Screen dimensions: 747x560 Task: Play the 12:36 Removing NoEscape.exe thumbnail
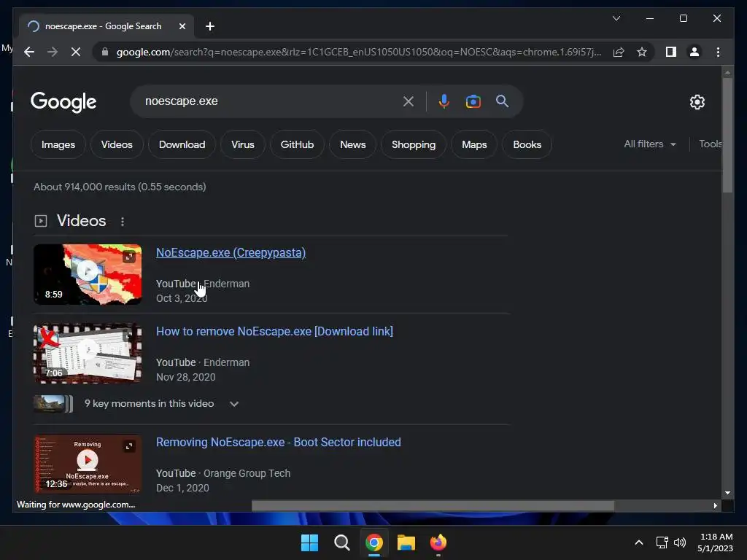click(x=88, y=463)
